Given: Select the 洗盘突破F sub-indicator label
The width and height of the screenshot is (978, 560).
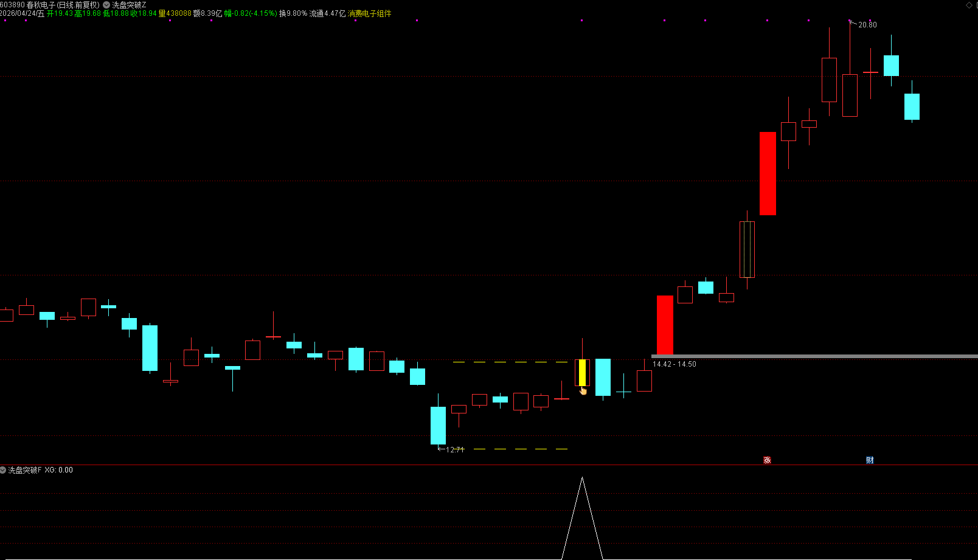Looking at the screenshot, I should point(25,470).
